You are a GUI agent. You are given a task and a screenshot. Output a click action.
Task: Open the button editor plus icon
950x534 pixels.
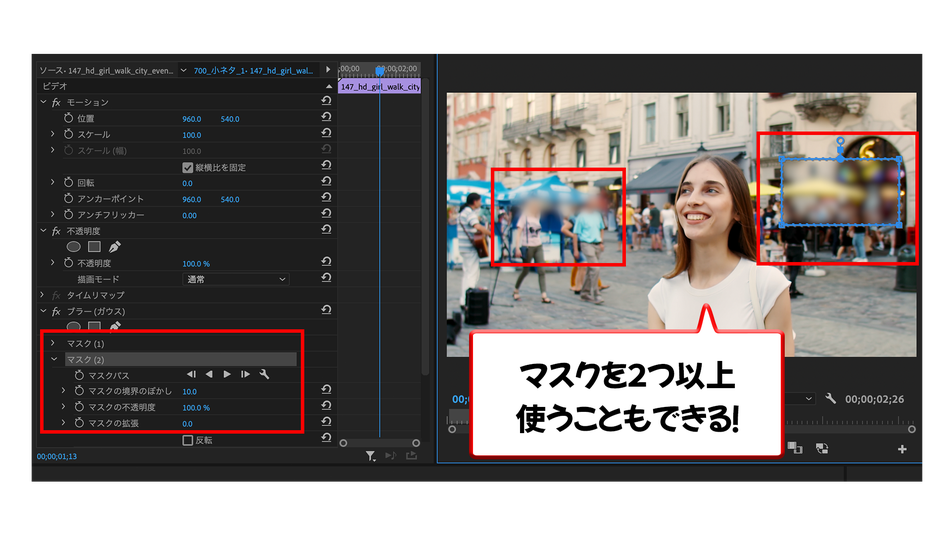click(x=902, y=449)
